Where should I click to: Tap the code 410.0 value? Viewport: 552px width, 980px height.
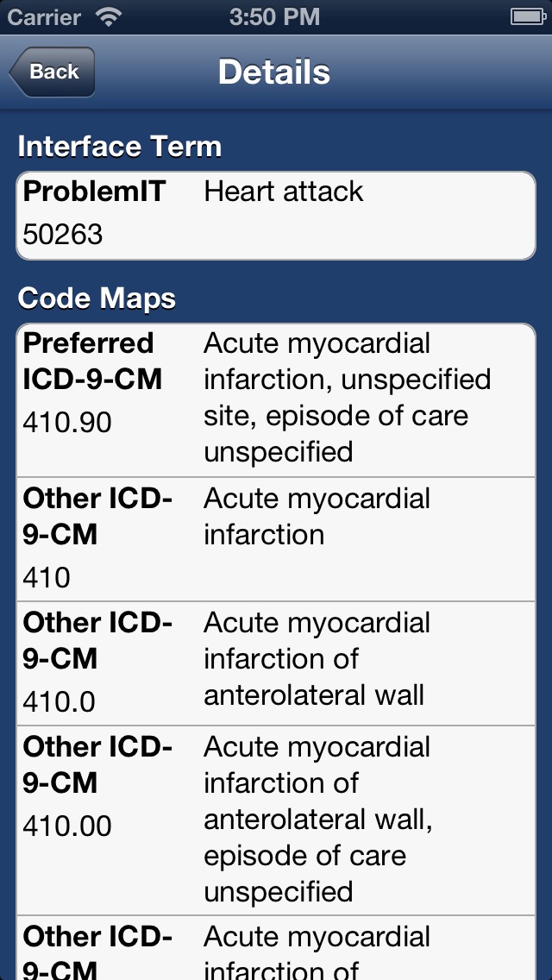click(x=59, y=701)
